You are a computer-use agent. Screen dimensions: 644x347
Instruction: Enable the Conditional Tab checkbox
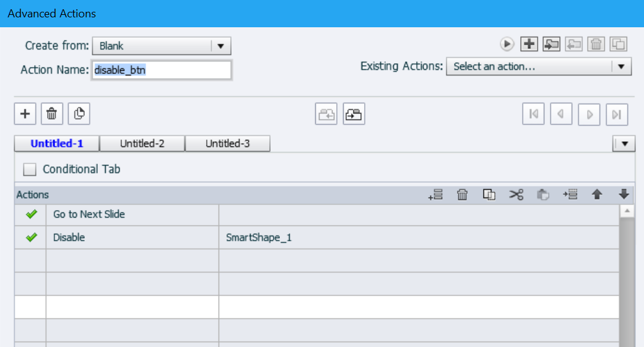coord(30,169)
